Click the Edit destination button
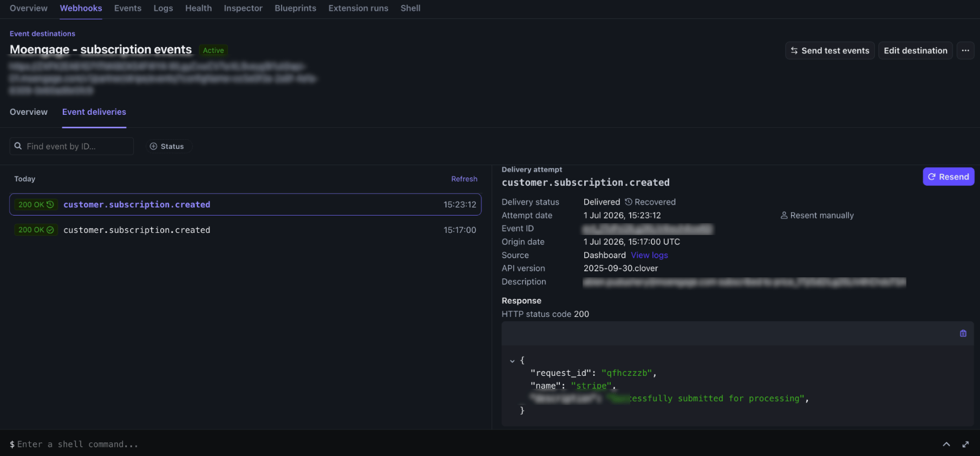 [916, 50]
